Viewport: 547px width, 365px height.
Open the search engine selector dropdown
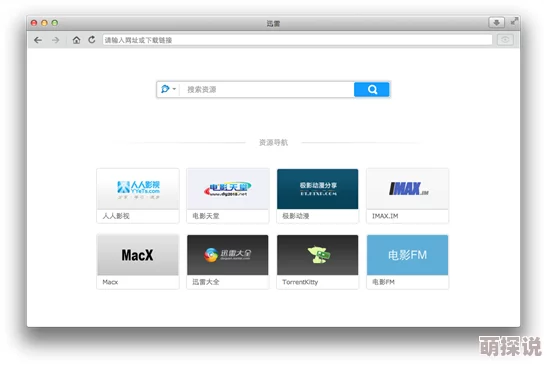click(168, 89)
